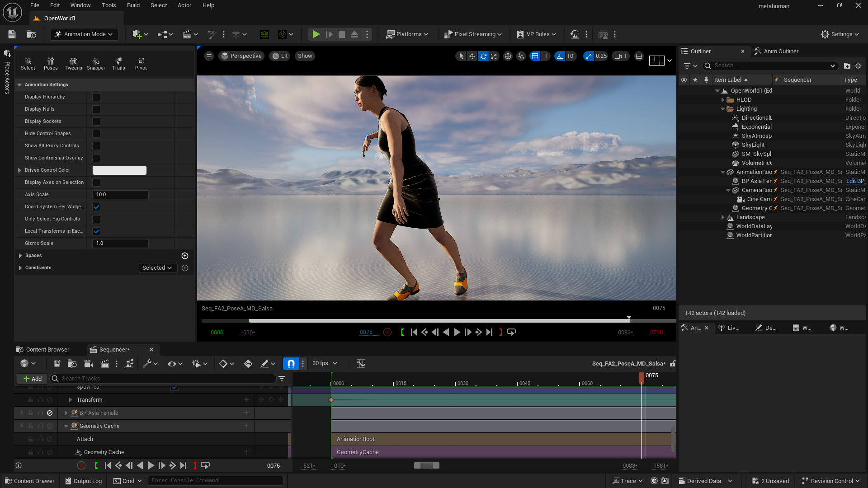868x488 pixels.
Task: Enable the Display Hierarchy checkbox
Action: pos(96,97)
